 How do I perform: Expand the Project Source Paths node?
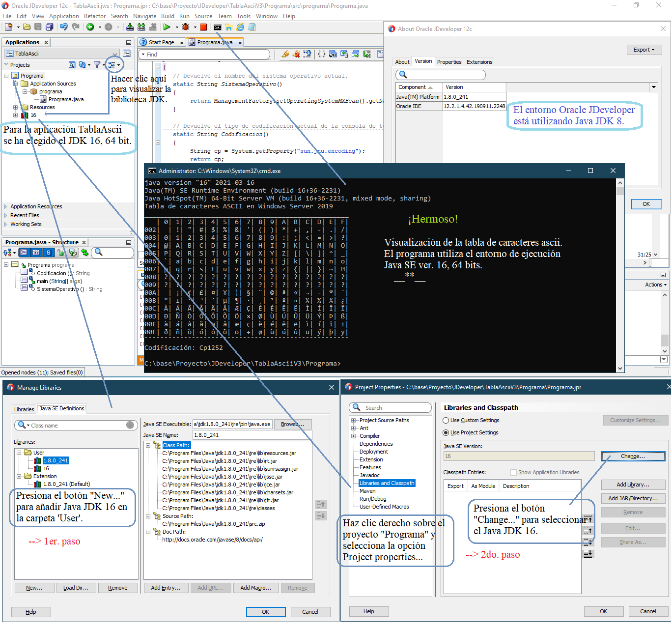click(x=353, y=421)
